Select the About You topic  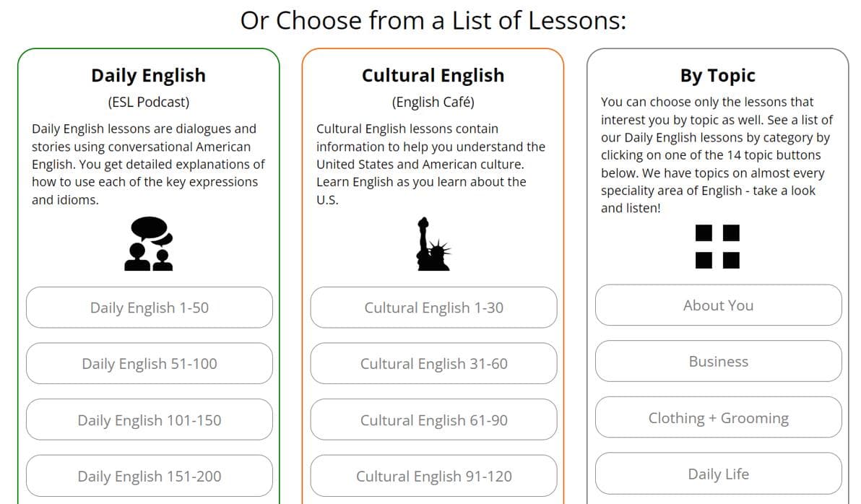click(718, 305)
